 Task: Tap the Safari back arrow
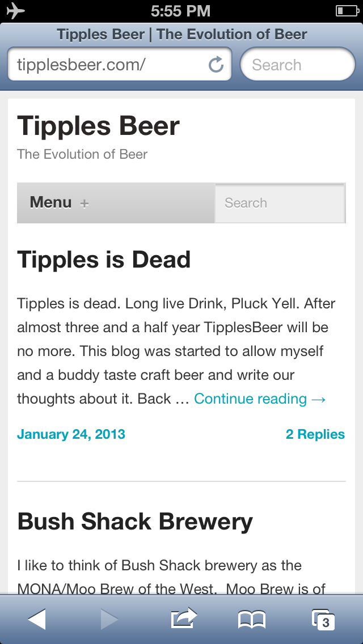tap(37, 620)
